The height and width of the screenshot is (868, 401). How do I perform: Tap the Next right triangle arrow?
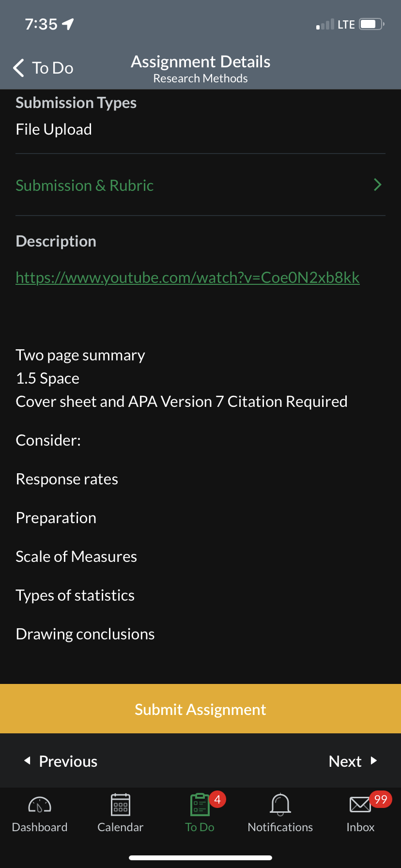click(x=373, y=760)
